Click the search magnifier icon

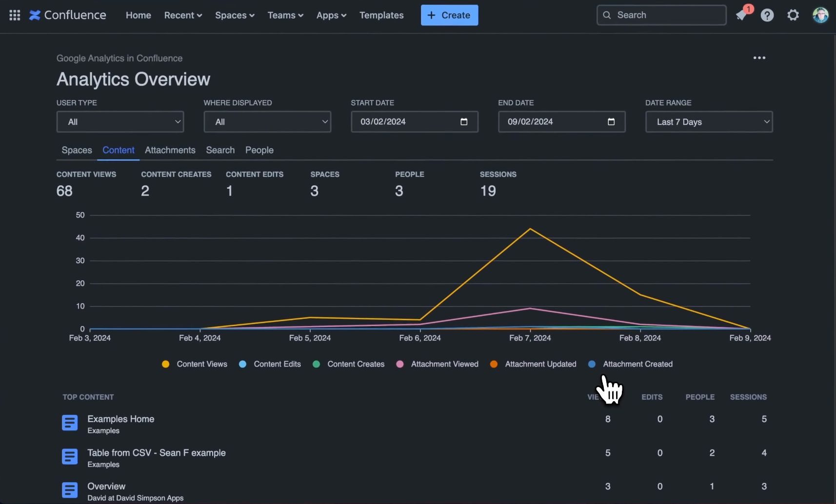[x=607, y=15]
